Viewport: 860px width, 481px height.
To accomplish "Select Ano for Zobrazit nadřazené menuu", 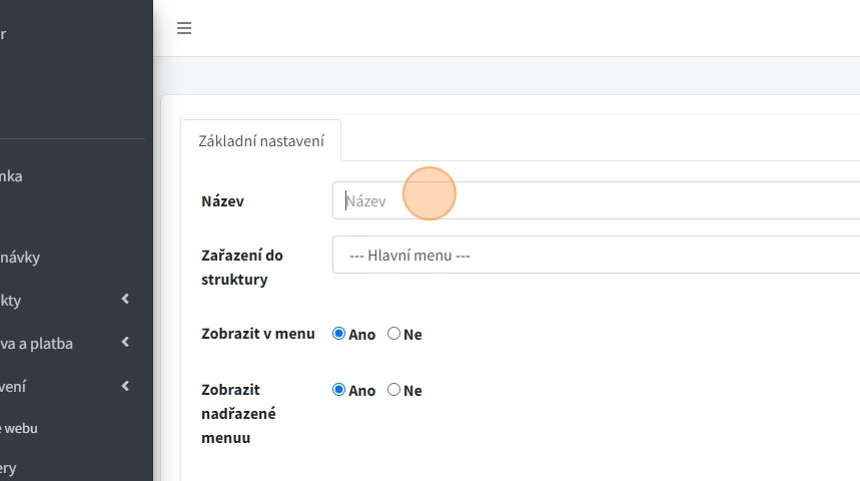I will point(338,390).
